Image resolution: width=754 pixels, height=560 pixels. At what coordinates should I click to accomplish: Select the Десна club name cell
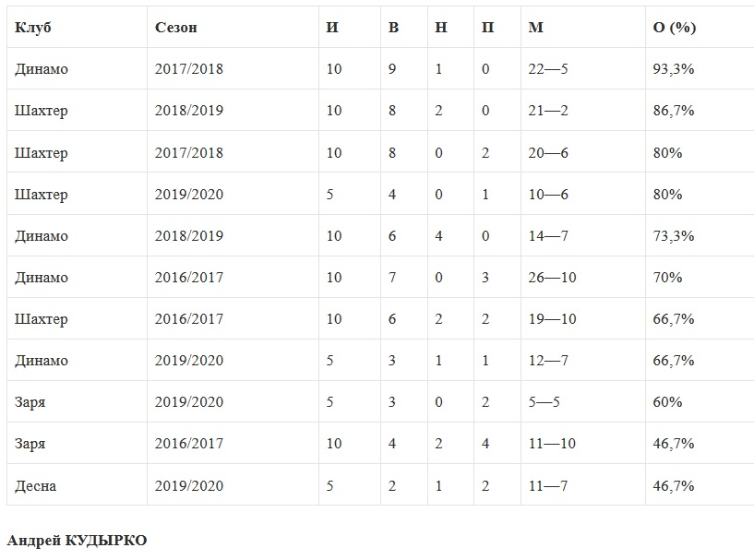[x=35, y=486]
